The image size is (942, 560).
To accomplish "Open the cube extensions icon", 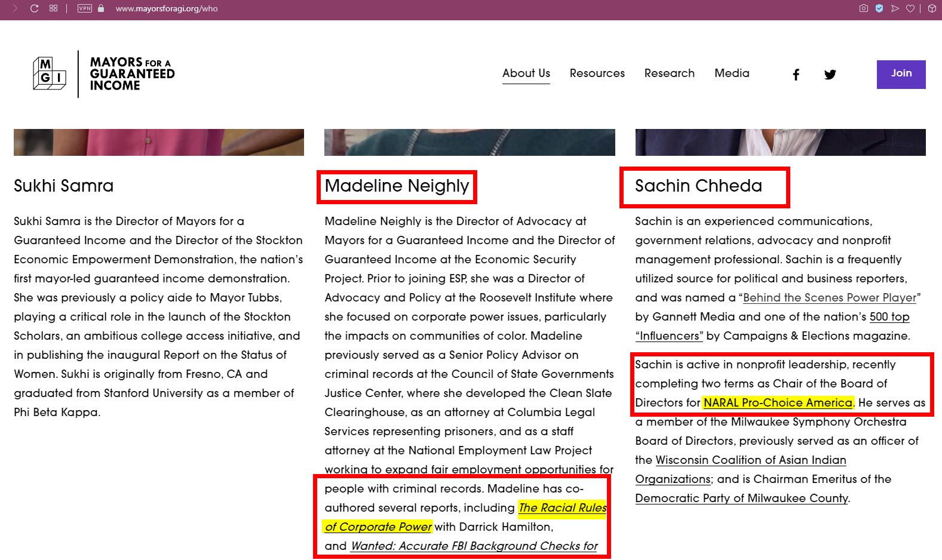I will (932, 8).
